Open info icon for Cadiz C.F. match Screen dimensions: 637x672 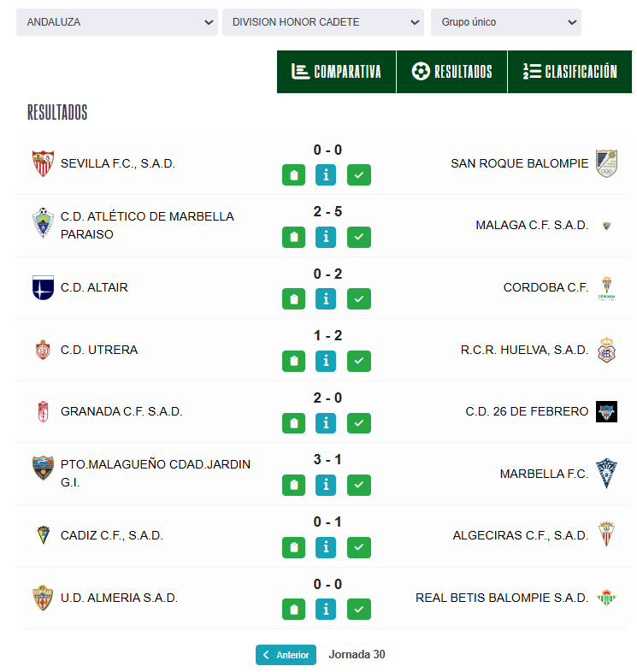[326, 546]
